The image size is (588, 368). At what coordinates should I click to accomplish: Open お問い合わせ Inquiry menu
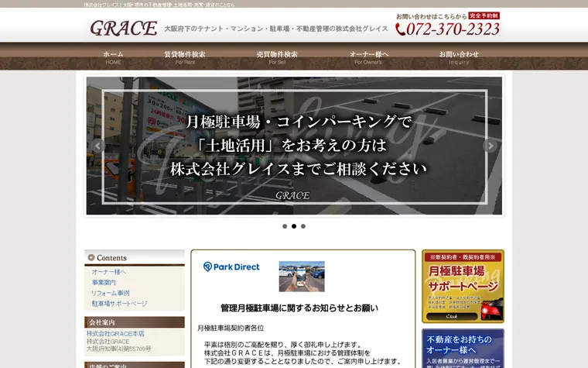(x=459, y=57)
